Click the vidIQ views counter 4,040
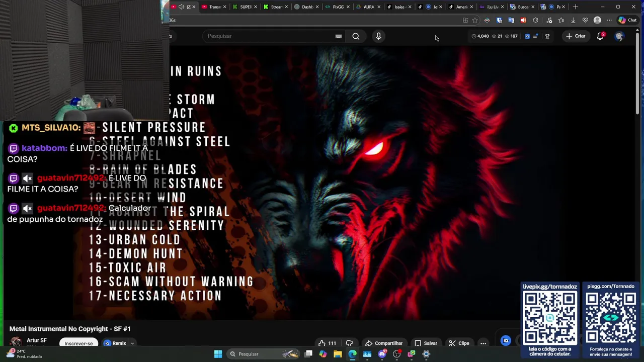This screenshot has width=644, height=362. 480,36
